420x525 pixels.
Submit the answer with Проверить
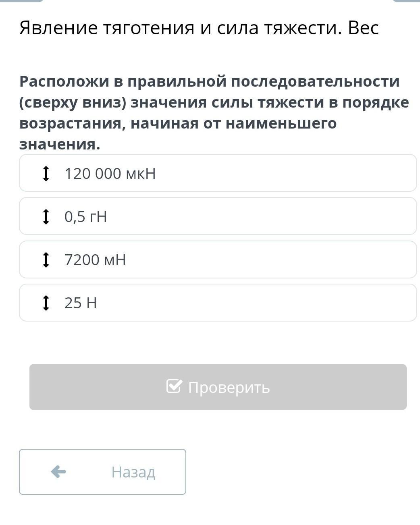point(218,387)
